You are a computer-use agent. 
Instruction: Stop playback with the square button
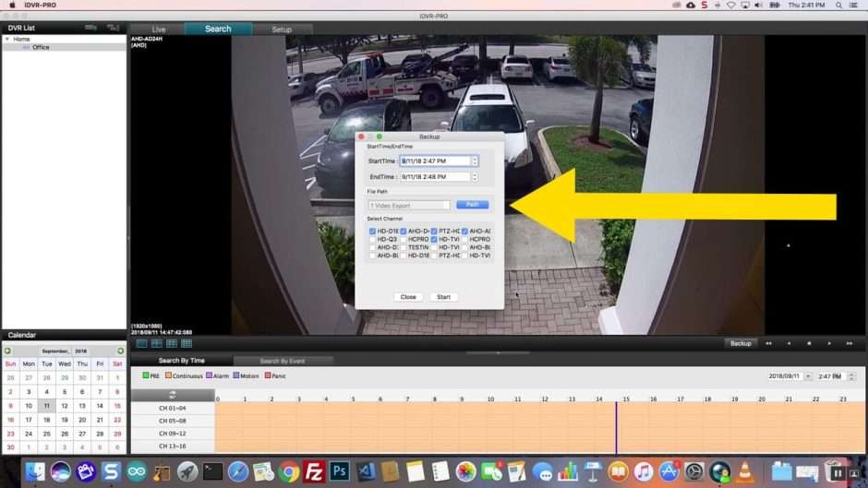tap(809, 343)
